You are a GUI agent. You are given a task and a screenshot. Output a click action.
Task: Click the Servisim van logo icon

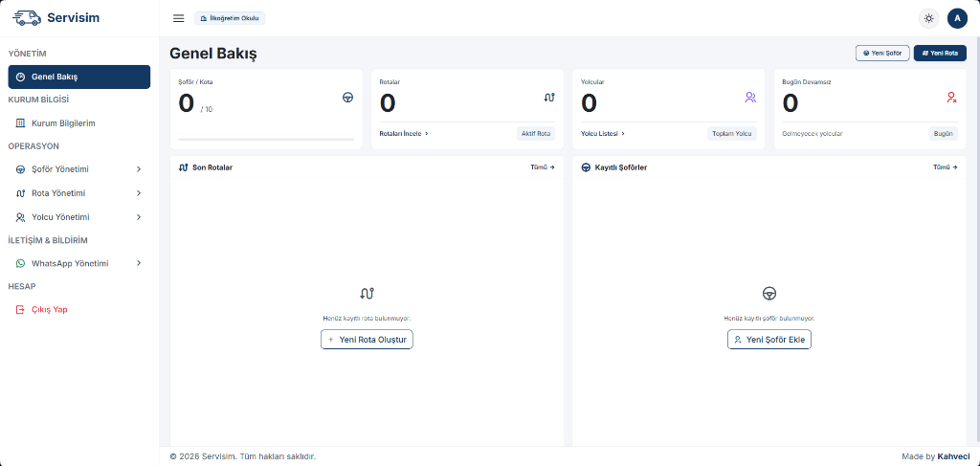(26, 17)
